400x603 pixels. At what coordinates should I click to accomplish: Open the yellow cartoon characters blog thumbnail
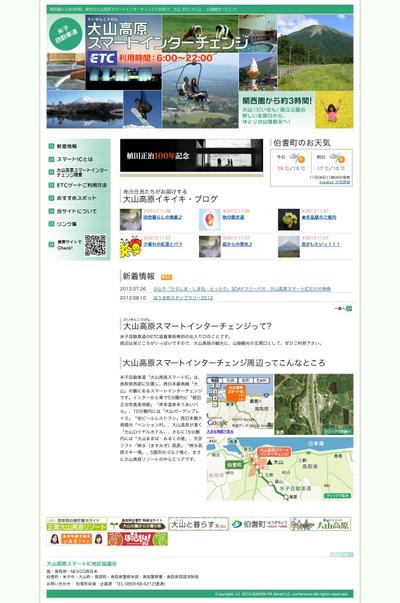(x=131, y=247)
